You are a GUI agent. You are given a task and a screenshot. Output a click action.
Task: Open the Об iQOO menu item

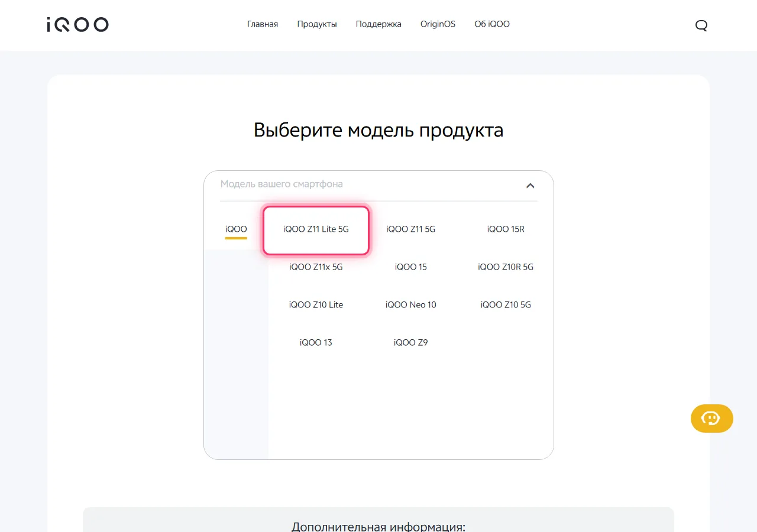pos(492,24)
